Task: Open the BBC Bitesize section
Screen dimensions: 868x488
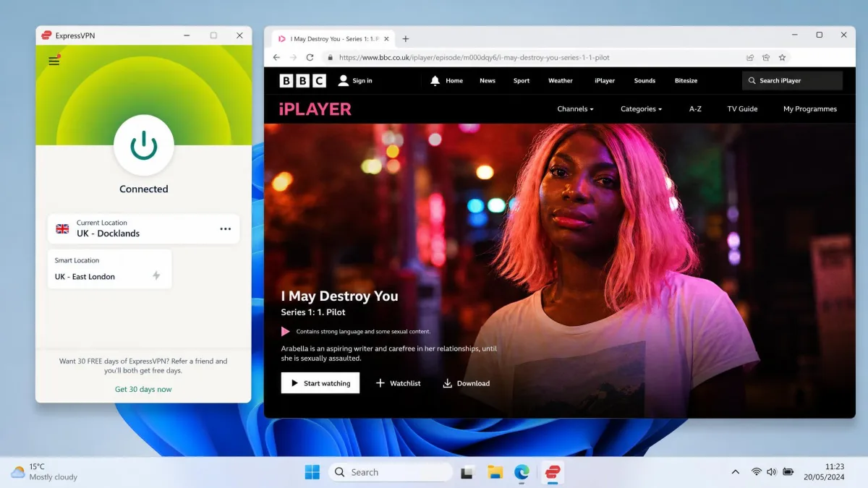Action: [686, 80]
